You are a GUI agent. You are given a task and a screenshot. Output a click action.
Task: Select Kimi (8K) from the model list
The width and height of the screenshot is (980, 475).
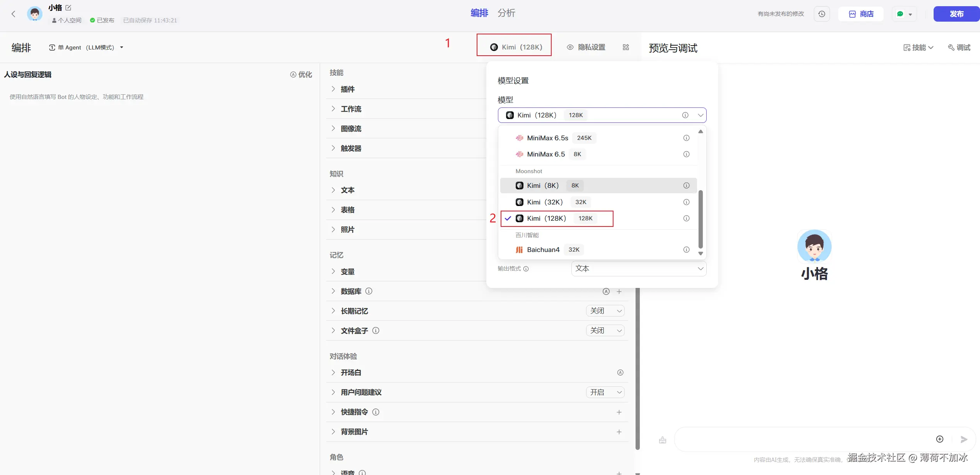(543, 186)
